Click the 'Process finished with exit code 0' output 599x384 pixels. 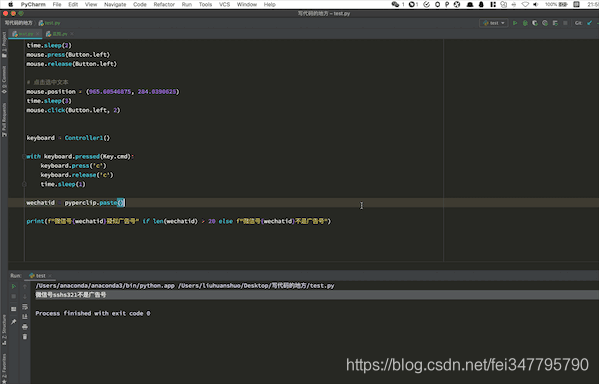pyautogui.click(x=93, y=313)
